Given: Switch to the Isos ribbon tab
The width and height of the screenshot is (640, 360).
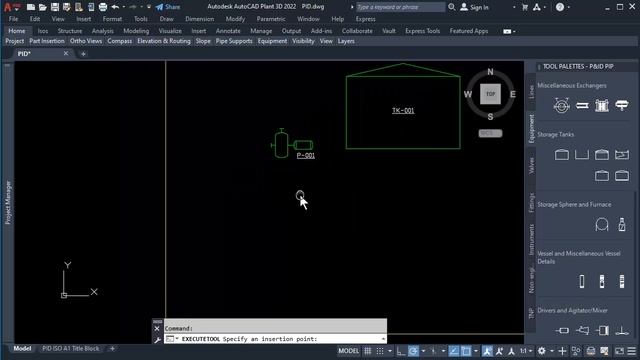Looking at the screenshot, I should 43,31.
